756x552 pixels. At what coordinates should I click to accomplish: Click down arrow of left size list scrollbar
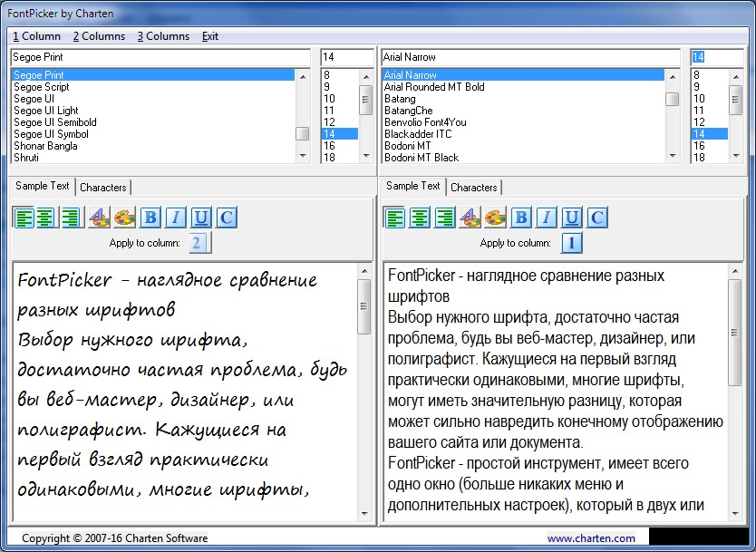[366, 156]
